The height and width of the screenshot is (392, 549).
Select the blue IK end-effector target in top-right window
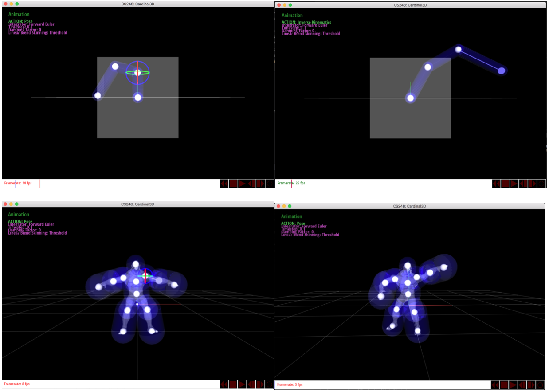(x=502, y=71)
